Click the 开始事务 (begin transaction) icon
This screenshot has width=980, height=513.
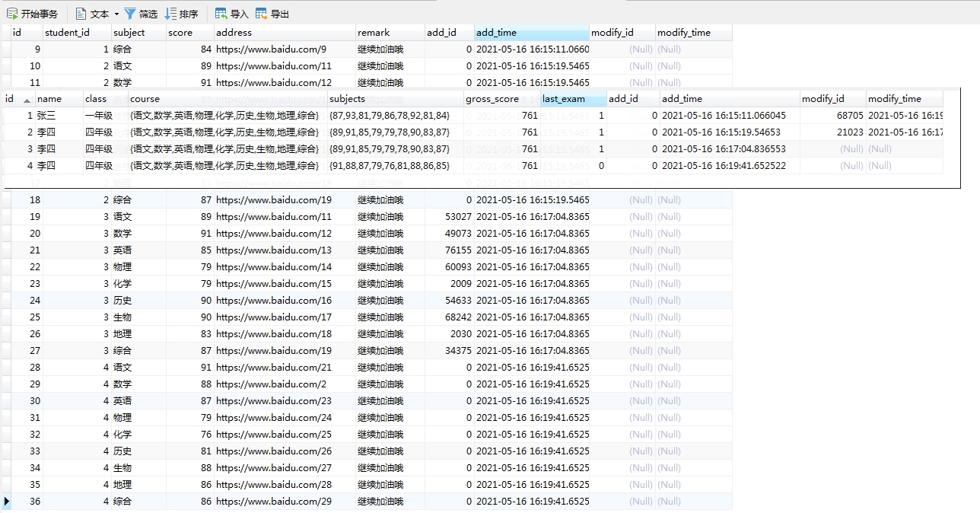coord(12,14)
